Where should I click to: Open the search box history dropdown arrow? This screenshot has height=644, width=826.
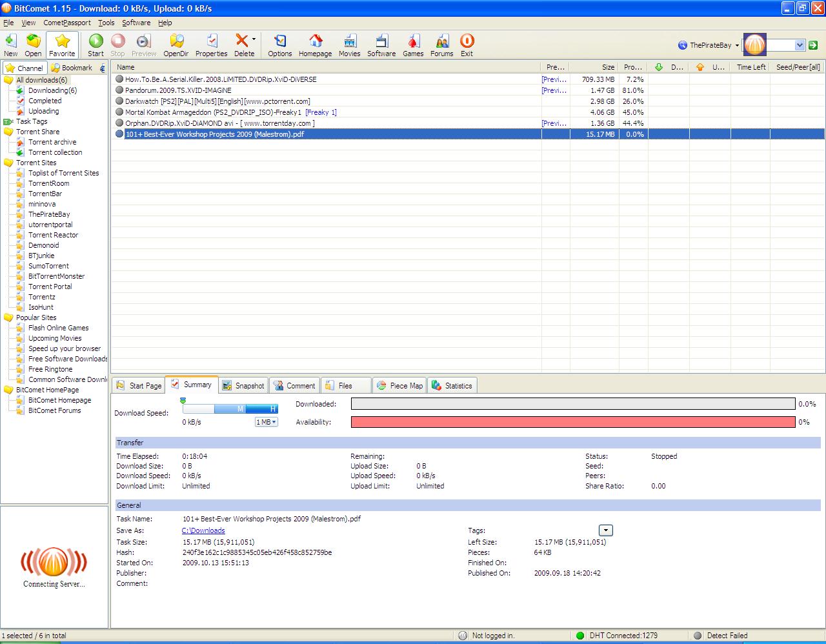pos(800,45)
